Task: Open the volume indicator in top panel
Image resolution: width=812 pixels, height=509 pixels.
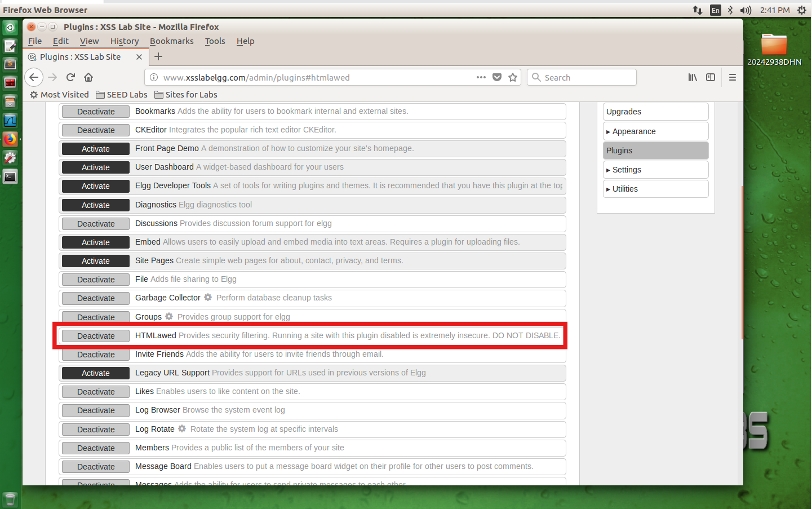Action: pyautogui.click(x=746, y=10)
